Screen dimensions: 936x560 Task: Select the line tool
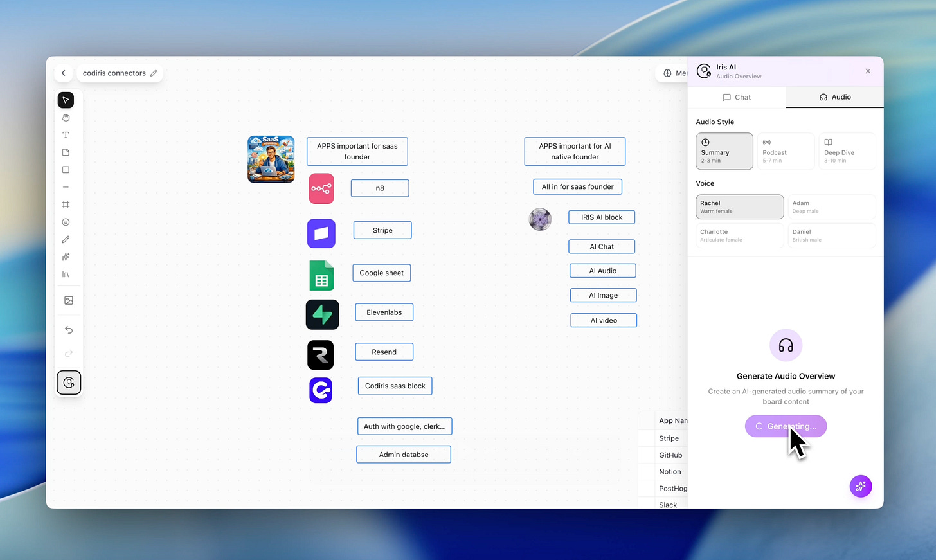coord(66,187)
